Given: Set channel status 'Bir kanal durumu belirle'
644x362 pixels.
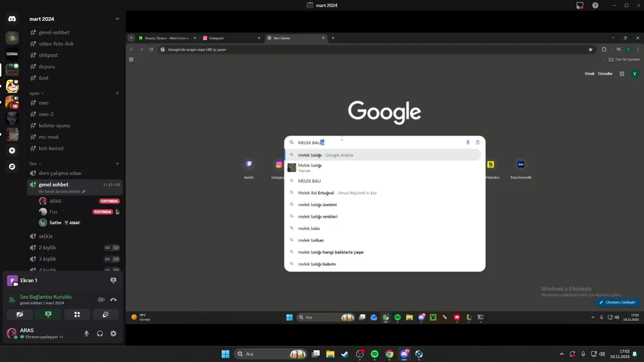Looking at the screenshot, I should [62, 192].
